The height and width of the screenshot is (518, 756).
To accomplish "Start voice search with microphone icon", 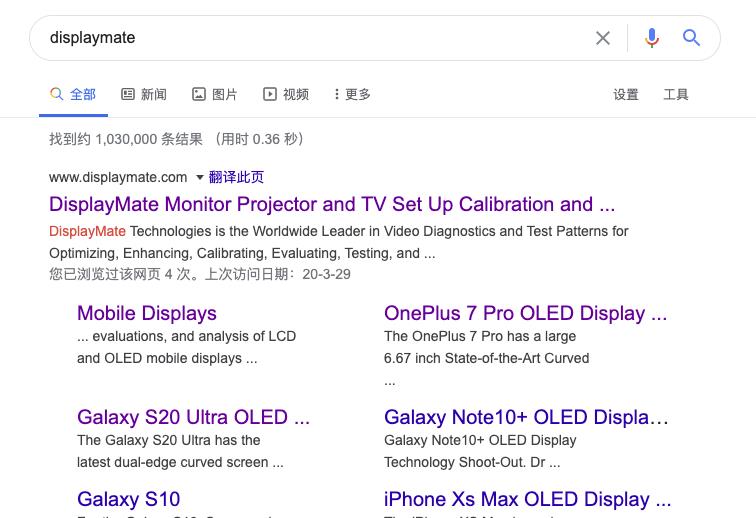I will click(652, 38).
